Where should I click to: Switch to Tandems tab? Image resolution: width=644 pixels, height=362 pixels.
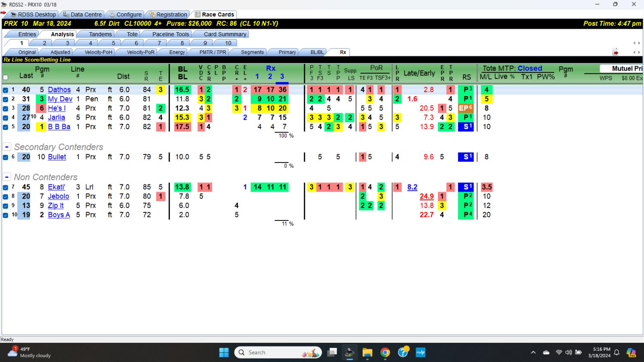(x=100, y=34)
